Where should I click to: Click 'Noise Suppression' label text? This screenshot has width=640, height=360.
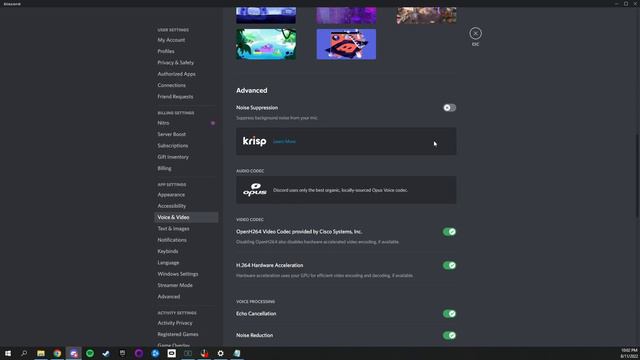click(257, 108)
